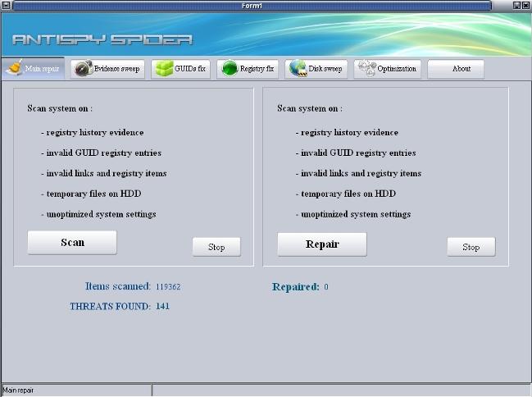Start the system scan with Scan button
This screenshot has height=397, width=532.
(x=72, y=243)
